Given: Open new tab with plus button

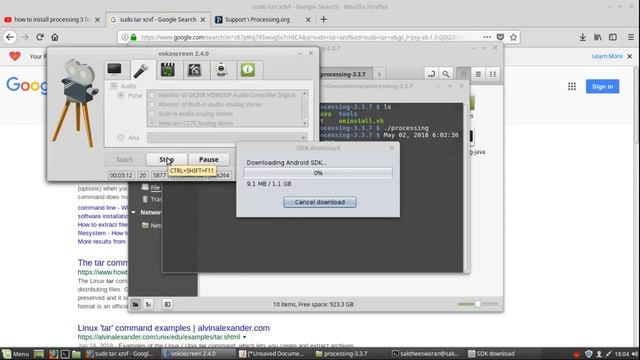Looking at the screenshot, I should coord(324,19).
